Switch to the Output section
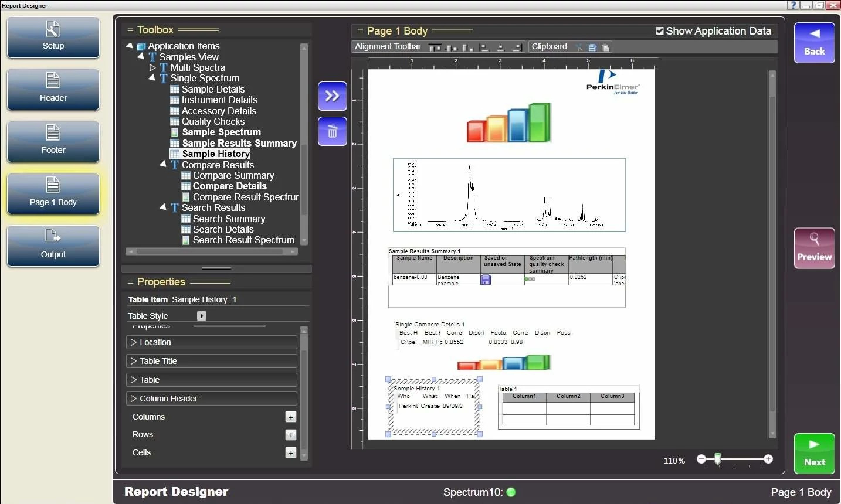 53,246
